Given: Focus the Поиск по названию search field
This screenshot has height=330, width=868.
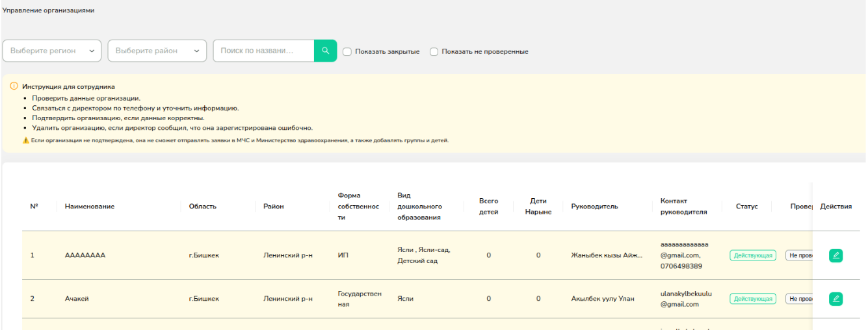Looking at the screenshot, I should pos(263,51).
